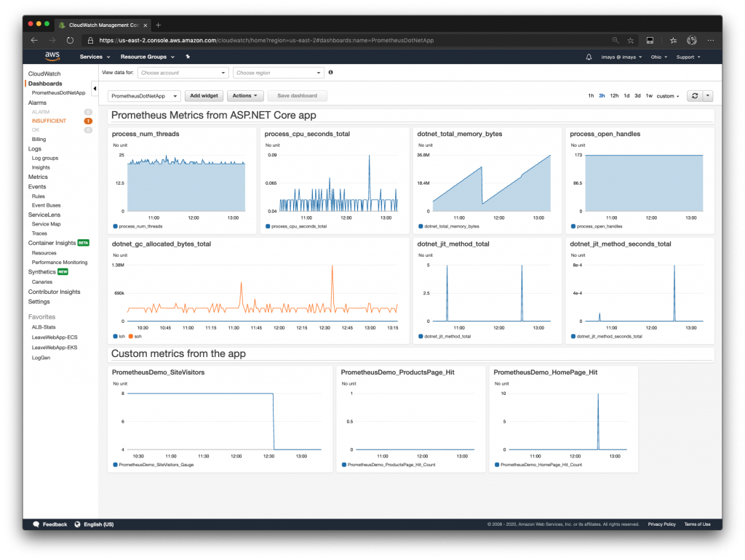Select the 3h time range
The image size is (745, 560).
[x=602, y=96]
